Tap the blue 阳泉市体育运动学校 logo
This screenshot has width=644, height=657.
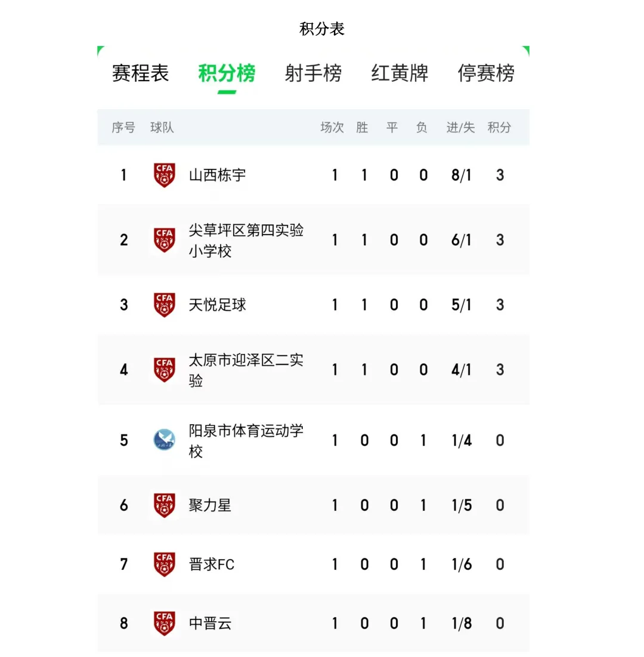click(x=164, y=440)
